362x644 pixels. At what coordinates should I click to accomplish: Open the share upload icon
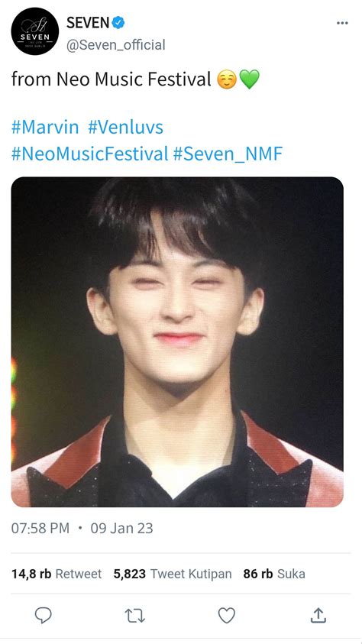[318, 615]
